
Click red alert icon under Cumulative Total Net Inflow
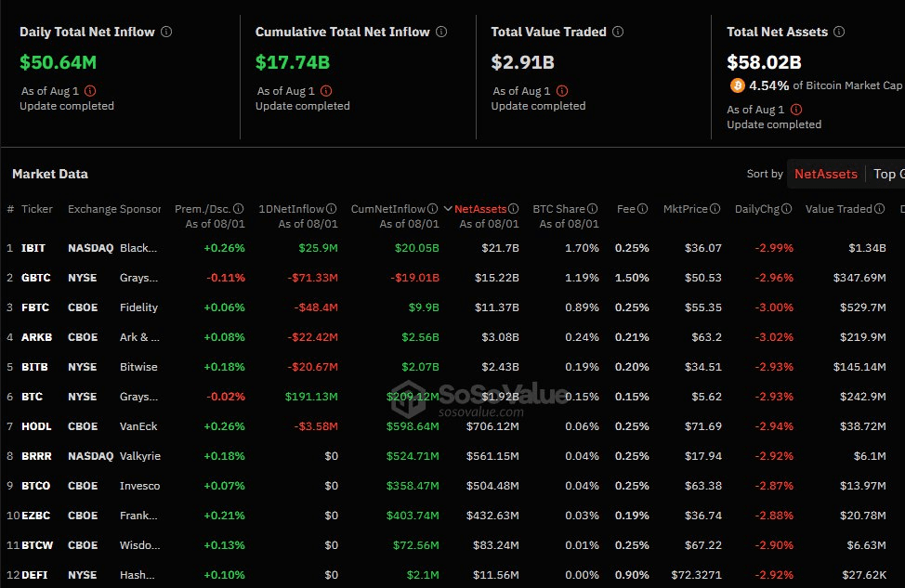click(326, 91)
